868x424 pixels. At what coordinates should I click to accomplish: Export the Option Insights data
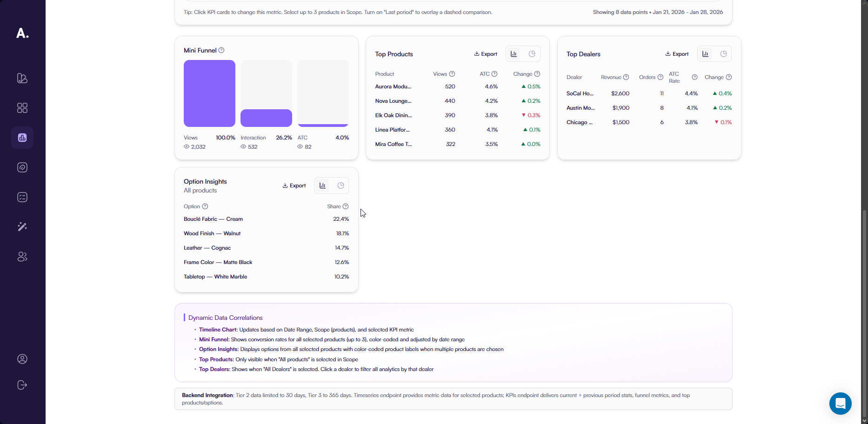294,185
